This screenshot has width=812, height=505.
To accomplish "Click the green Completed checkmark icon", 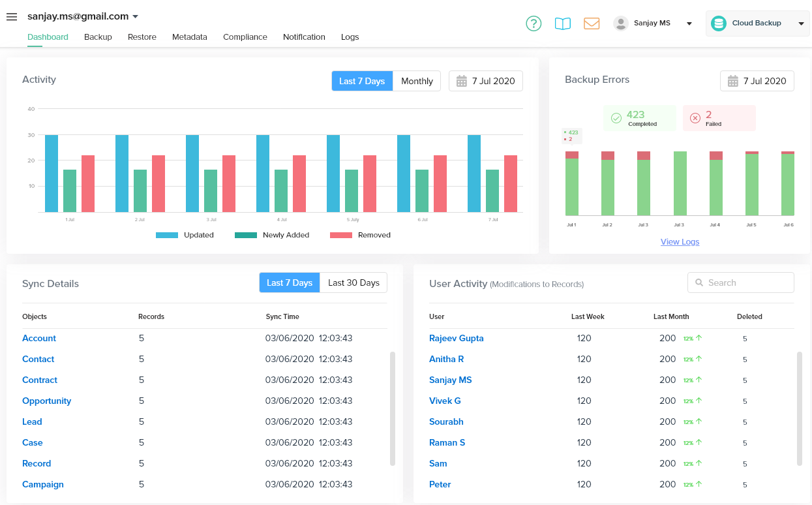I will pyautogui.click(x=616, y=118).
